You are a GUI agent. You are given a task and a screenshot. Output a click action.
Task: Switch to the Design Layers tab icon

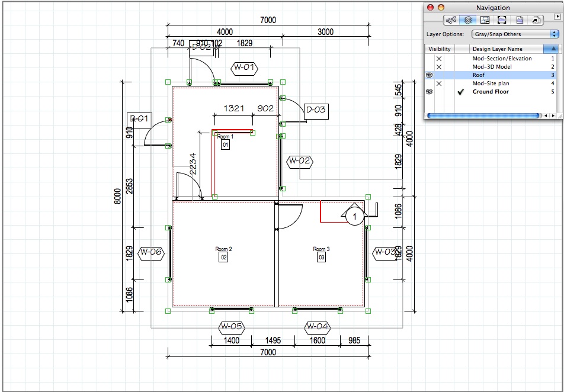click(x=468, y=20)
